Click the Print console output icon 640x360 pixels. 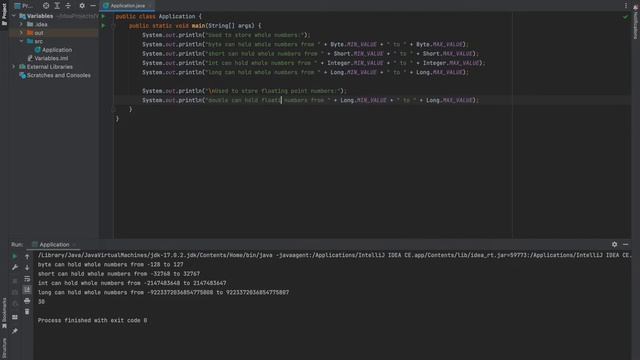point(27,301)
